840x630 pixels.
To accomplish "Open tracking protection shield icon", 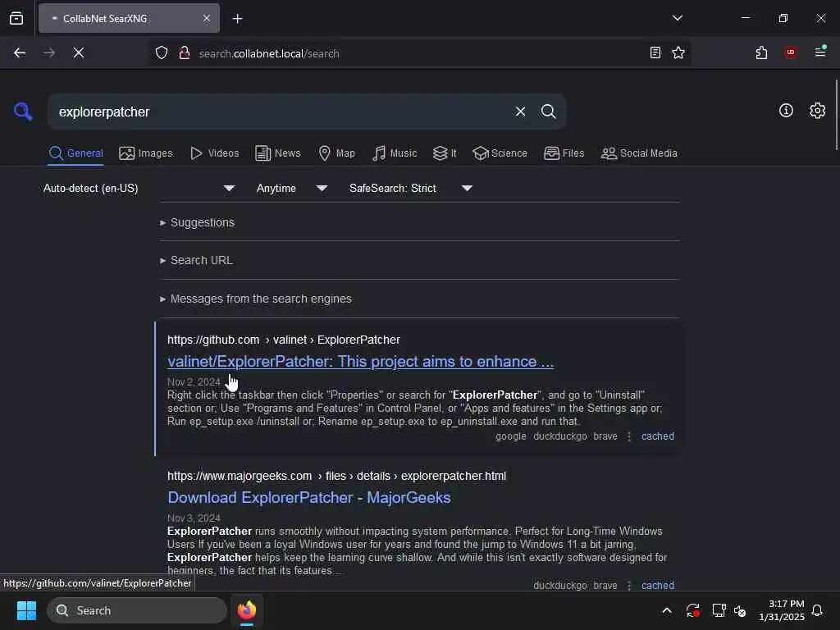I will [162, 53].
